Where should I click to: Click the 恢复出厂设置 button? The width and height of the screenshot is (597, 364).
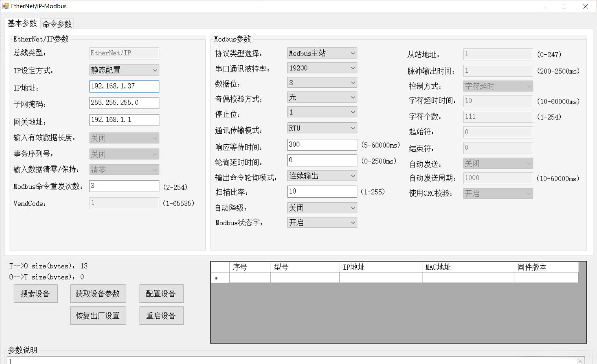(x=98, y=316)
